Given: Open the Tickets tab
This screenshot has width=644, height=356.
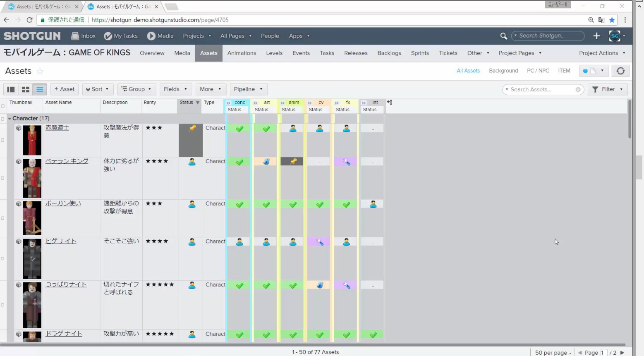Looking at the screenshot, I should tap(448, 53).
